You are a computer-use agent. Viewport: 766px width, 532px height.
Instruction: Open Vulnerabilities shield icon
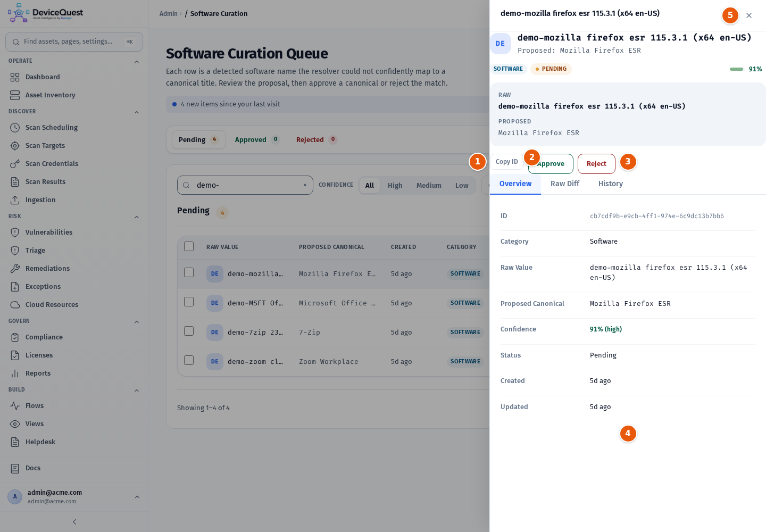tap(15, 232)
